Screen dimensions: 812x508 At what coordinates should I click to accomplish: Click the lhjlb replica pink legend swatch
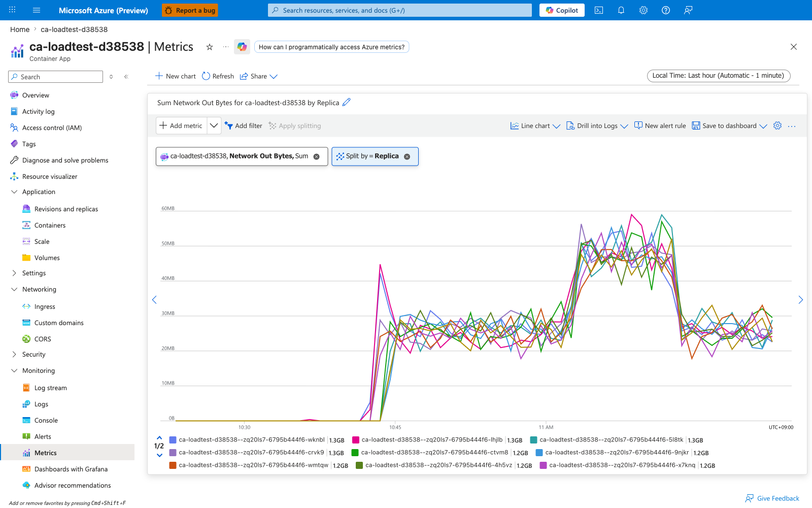[x=356, y=440]
